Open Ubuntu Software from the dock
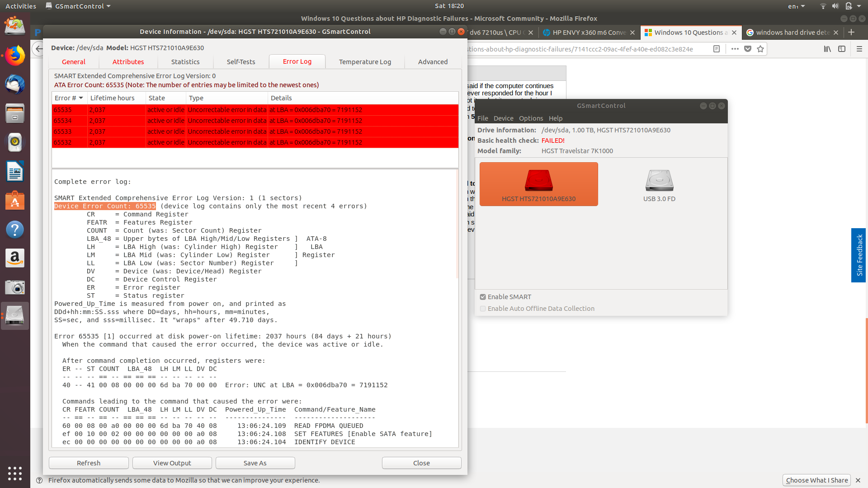Viewport: 868px width, 488px height. point(15,201)
